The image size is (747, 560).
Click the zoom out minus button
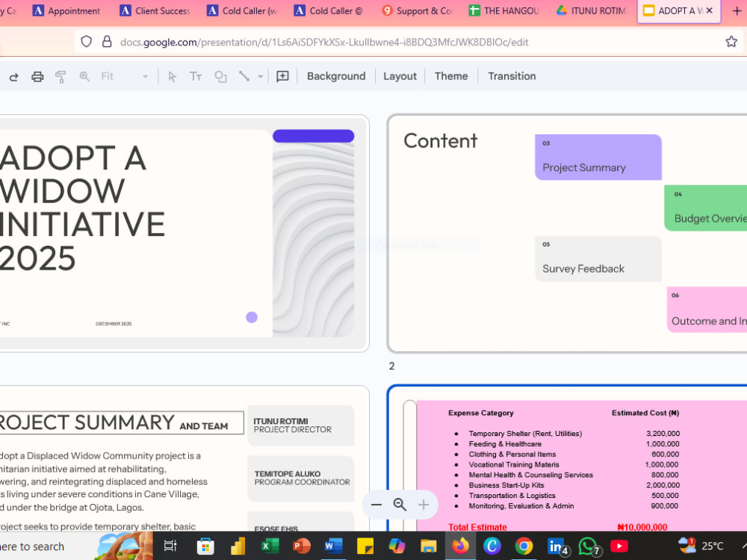[376, 505]
